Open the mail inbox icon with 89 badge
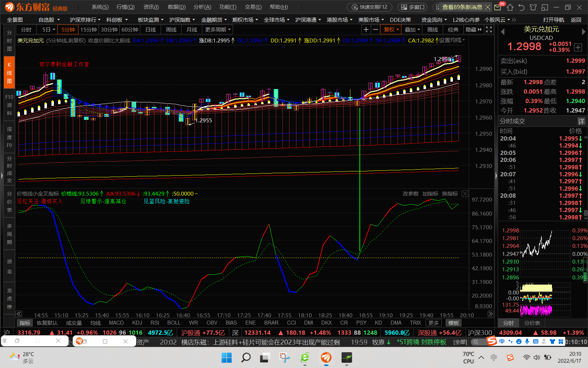Image resolution: width=588 pixels, height=368 pixels. click(498, 7)
